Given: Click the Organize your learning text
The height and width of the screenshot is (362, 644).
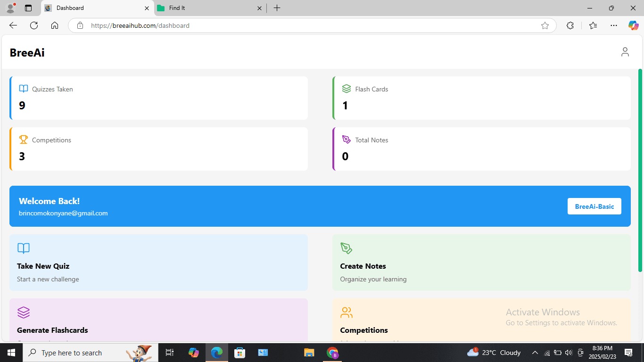Looking at the screenshot, I should (x=373, y=279).
